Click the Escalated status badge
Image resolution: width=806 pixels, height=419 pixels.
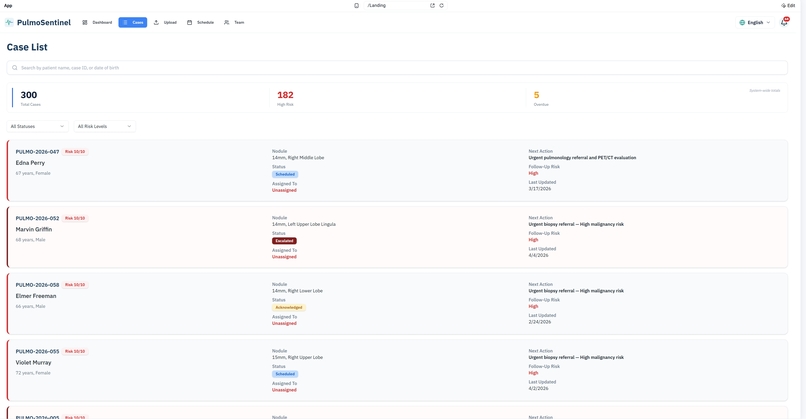click(x=284, y=241)
